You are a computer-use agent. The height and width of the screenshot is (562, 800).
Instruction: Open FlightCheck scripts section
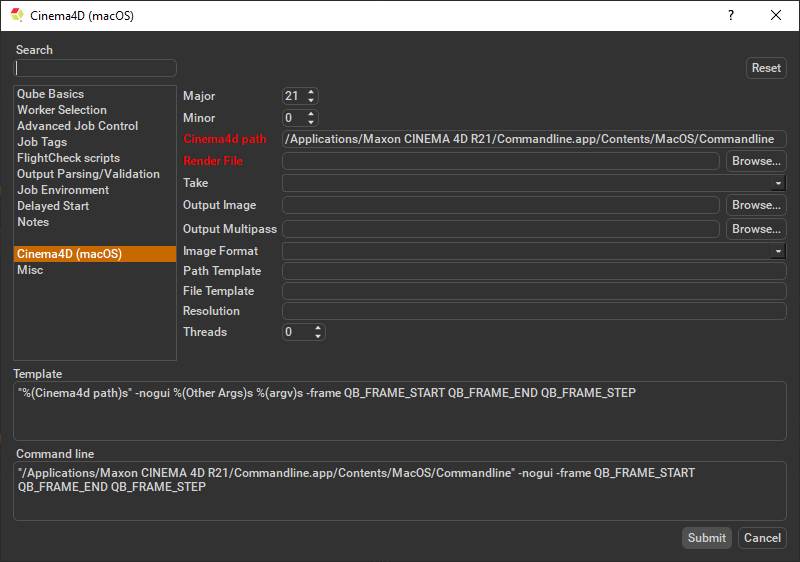[68, 158]
